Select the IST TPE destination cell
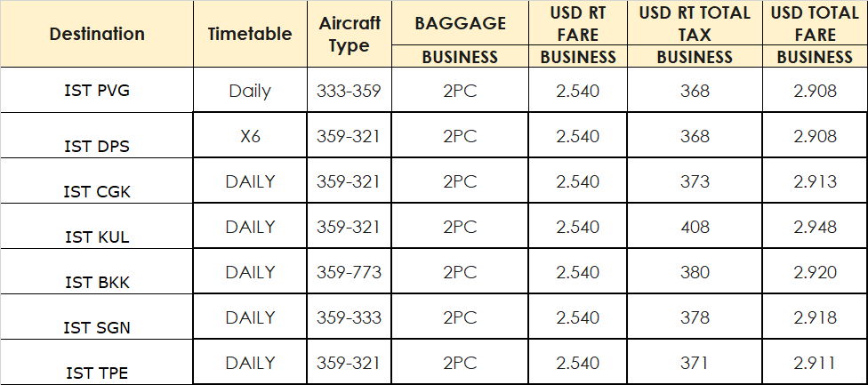This screenshot has height=385, width=868. pyautogui.click(x=97, y=362)
